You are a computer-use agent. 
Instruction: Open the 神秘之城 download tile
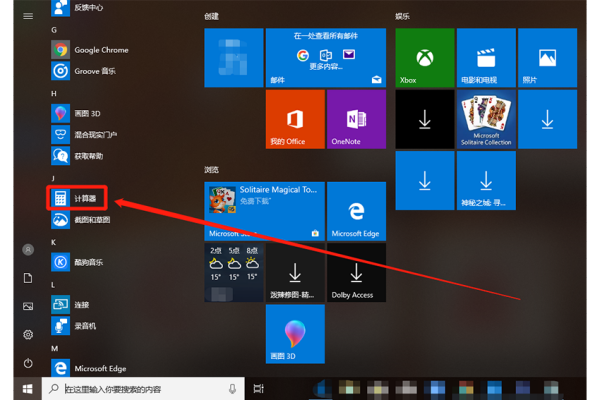(x=486, y=180)
